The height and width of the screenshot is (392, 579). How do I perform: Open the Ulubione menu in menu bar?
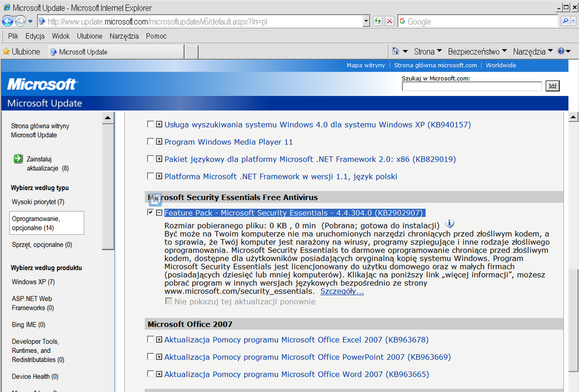89,36
